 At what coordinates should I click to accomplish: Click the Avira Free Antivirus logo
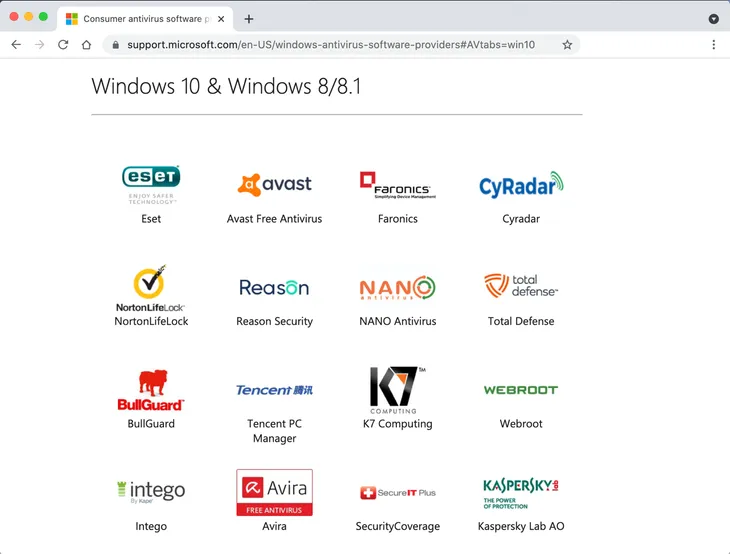(274, 492)
